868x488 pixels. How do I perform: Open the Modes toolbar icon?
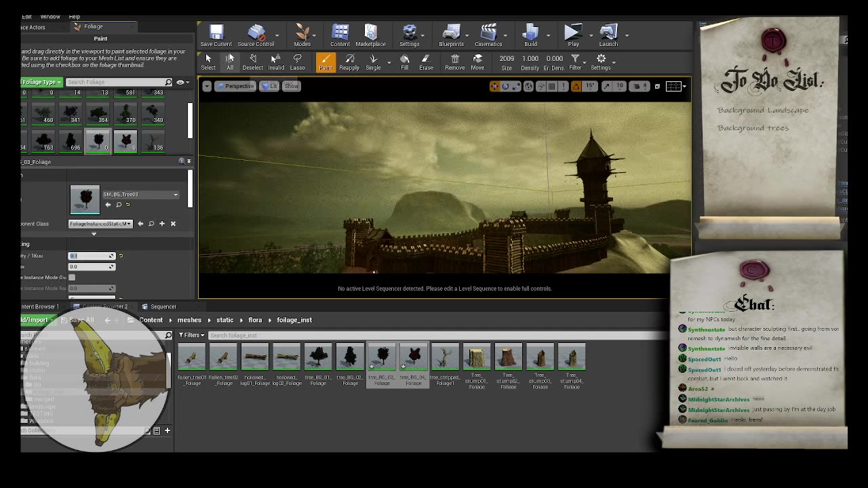(302, 35)
